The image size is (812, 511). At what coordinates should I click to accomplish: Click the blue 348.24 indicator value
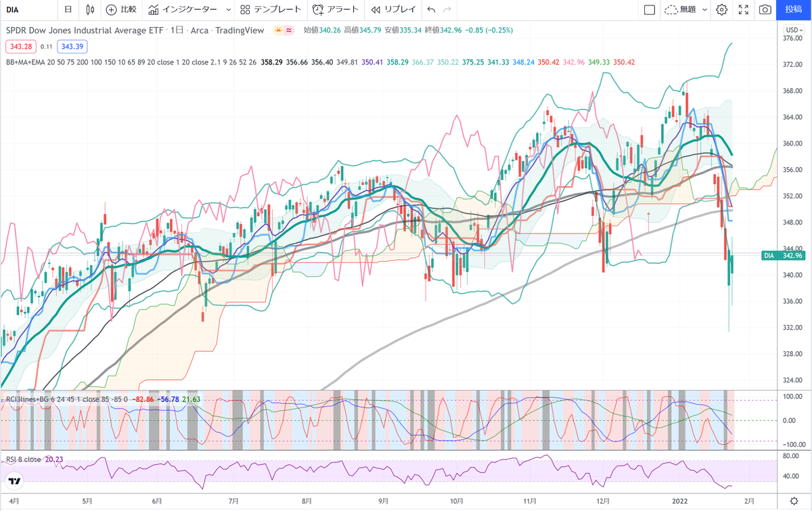[524, 62]
